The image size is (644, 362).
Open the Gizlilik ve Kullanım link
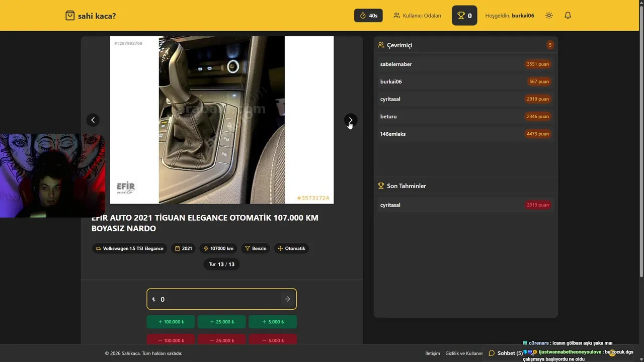[464, 353]
